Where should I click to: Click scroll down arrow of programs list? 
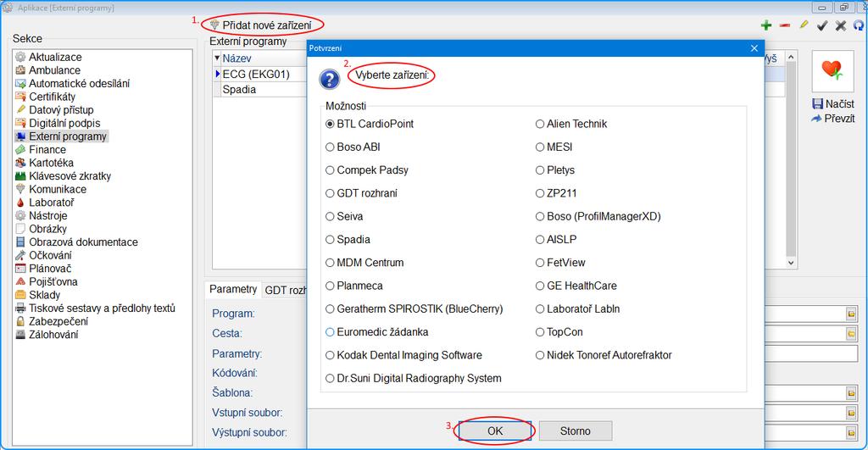tap(791, 263)
